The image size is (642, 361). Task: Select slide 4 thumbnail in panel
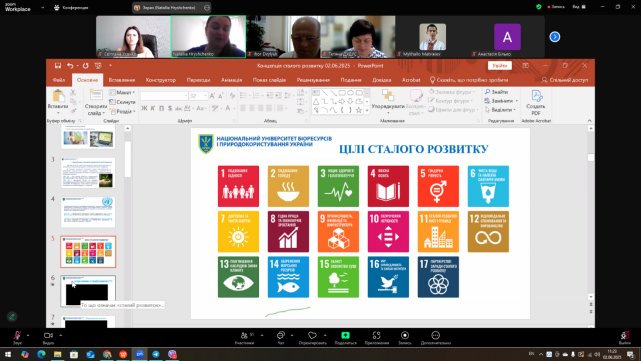tap(88, 212)
